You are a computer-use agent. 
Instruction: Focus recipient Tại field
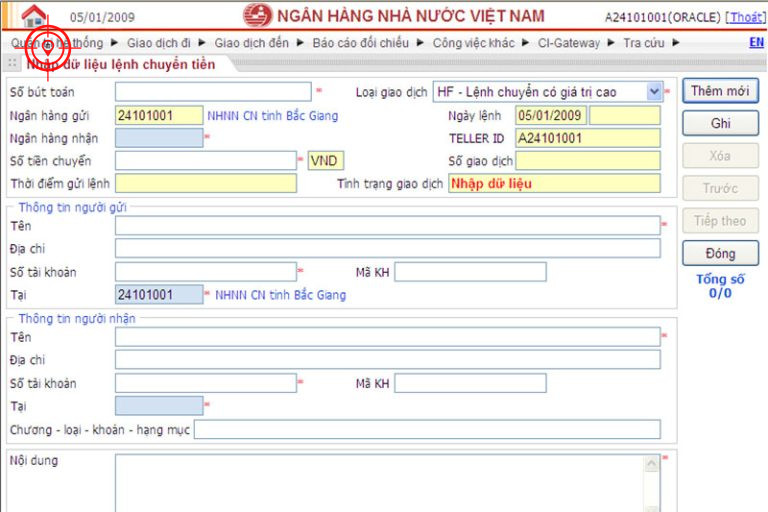coord(159,406)
